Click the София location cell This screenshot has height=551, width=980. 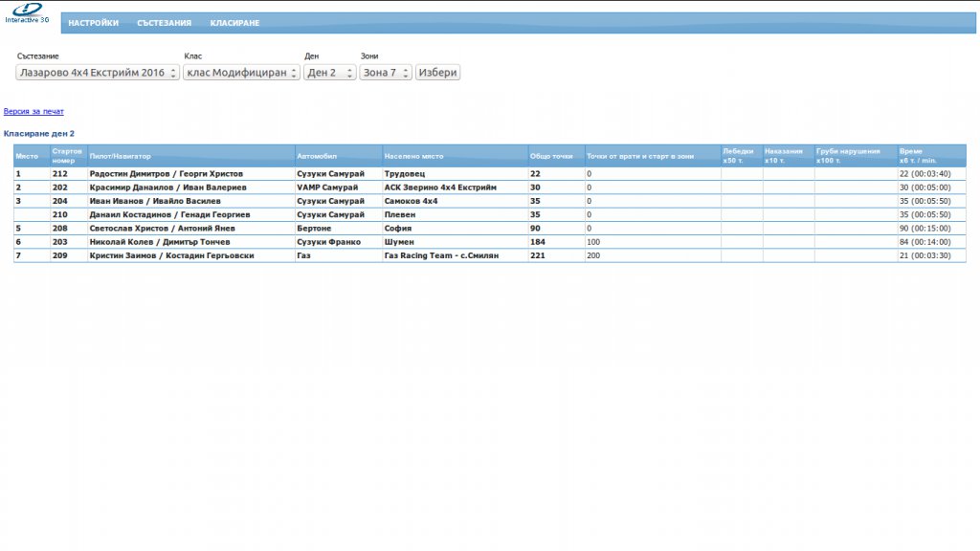point(398,229)
